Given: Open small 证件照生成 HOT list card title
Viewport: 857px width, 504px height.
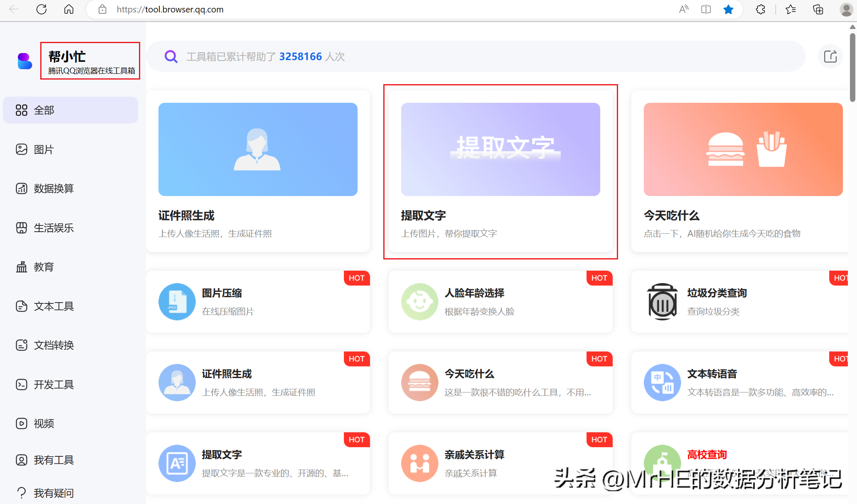Looking at the screenshot, I should (227, 374).
